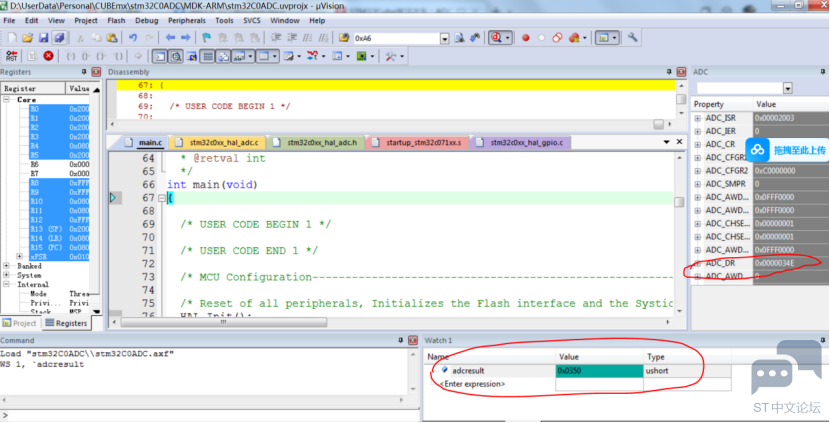Click the Undo arrow icon

click(x=133, y=38)
